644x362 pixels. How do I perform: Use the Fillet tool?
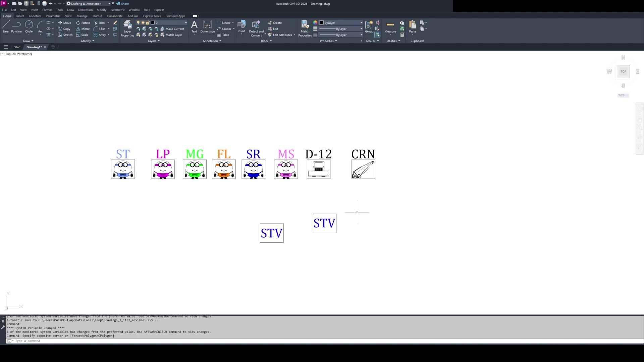click(x=100, y=29)
